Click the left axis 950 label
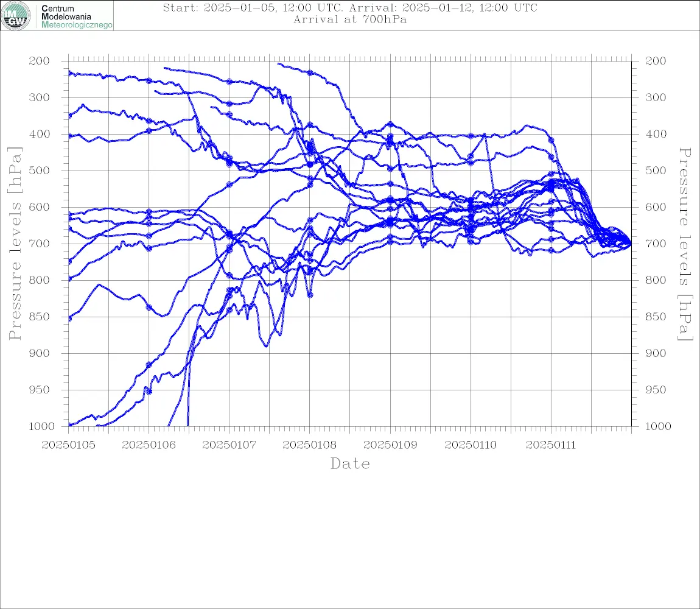The width and height of the screenshot is (700, 609). 40,390
